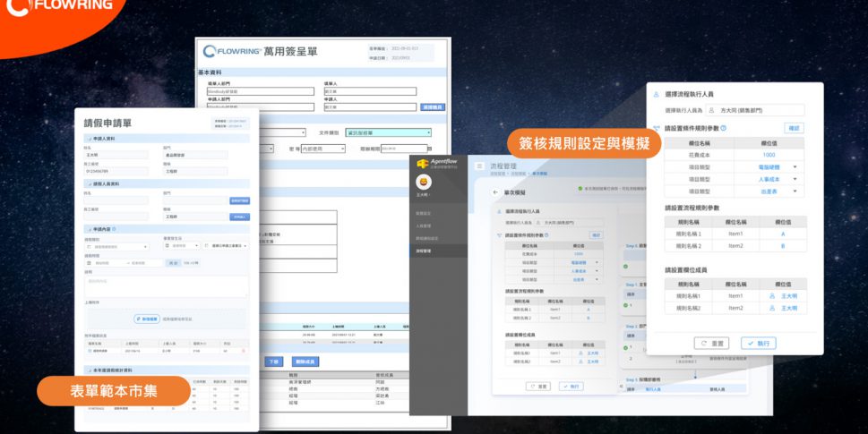This screenshot has height=434, width=868.
Task: Open third menu item in Agentflow sidebar
Action: point(426,238)
